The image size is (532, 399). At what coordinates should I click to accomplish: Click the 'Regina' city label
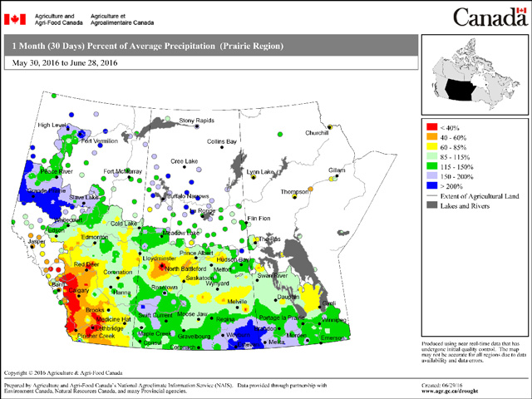225,319
